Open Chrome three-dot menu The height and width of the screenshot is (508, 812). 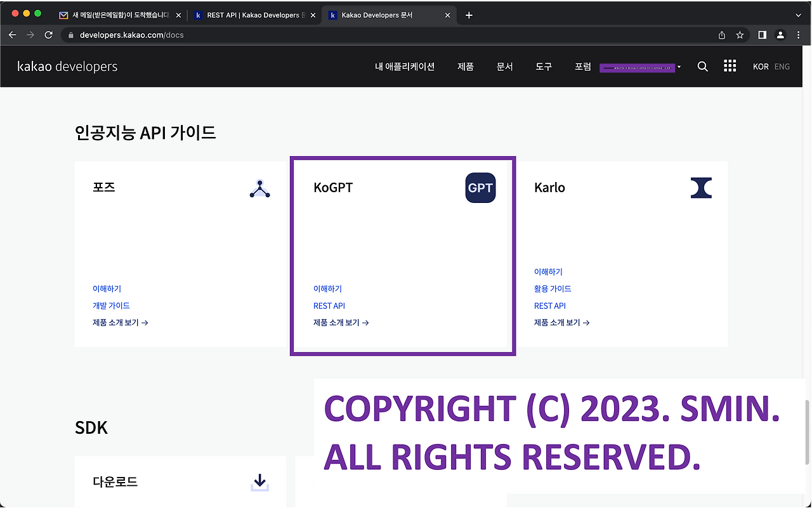[798, 35]
